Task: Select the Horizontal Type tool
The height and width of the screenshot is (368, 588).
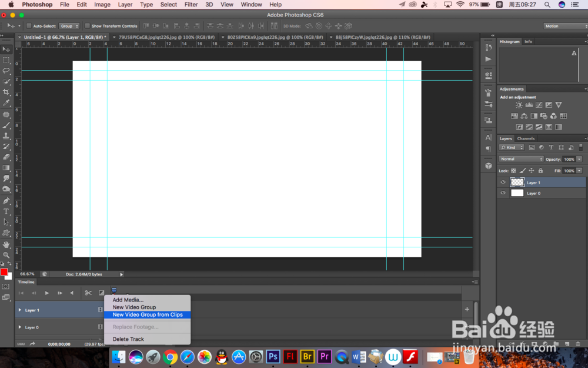Action: coord(6,211)
